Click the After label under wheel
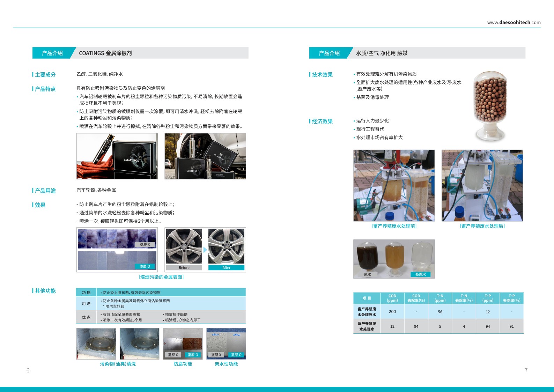This screenshot has width=554, height=392. (226, 268)
